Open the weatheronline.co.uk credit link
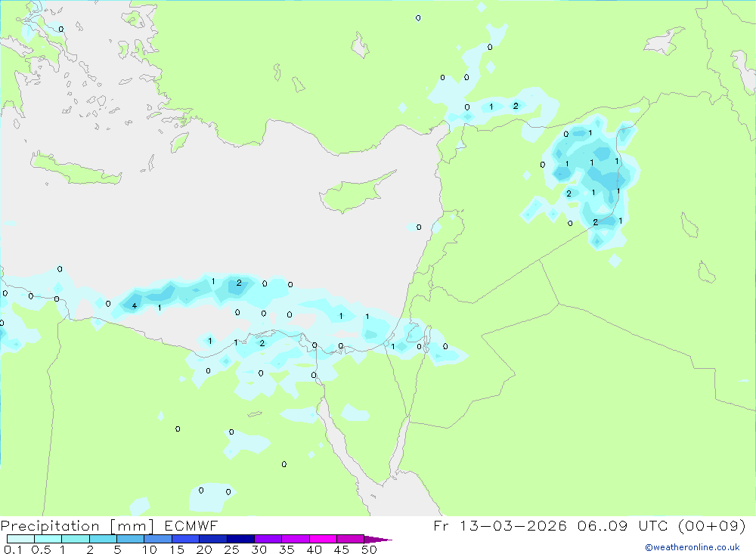This screenshot has width=756, height=554. pyautogui.click(x=692, y=547)
